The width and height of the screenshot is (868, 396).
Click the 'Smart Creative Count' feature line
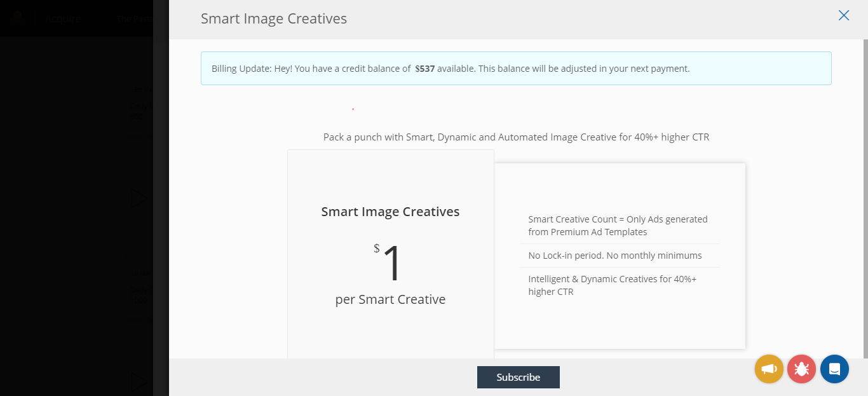click(618, 226)
